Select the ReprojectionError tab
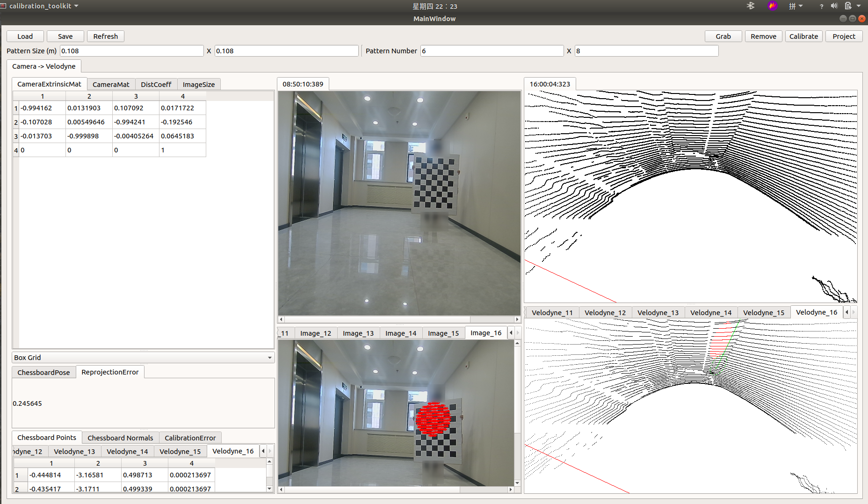This screenshot has height=504, width=868. (x=110, y=372)
